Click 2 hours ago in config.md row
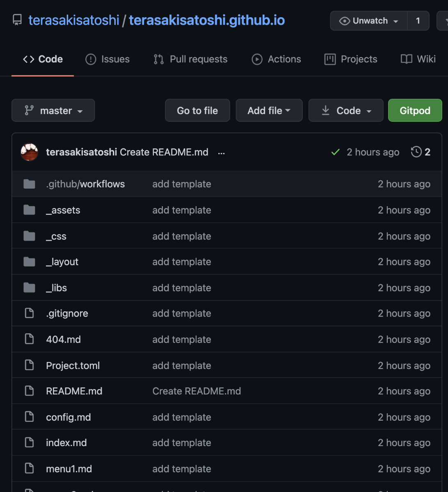Viewport: 448px width, 492px height. click(404, 417)
